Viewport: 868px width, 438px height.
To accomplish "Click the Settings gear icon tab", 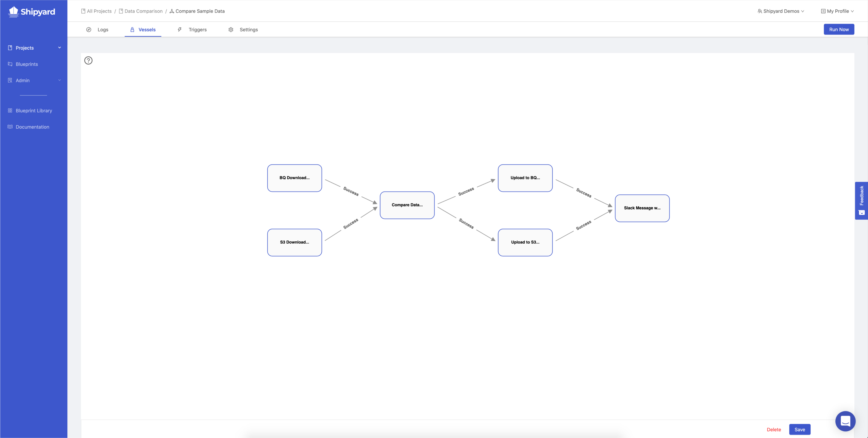I will [231, 30].
